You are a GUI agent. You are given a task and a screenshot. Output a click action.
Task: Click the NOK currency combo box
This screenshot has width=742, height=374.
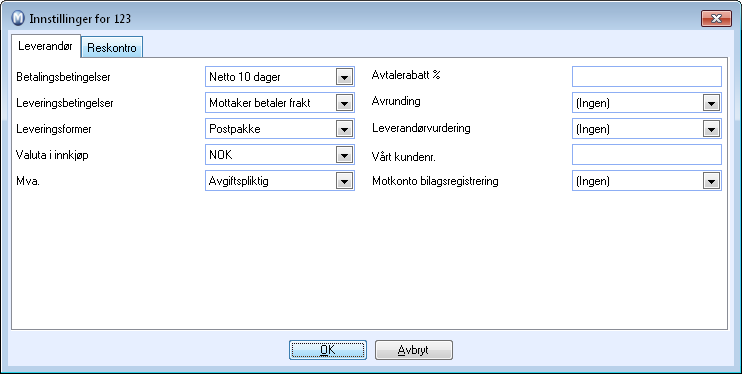pyautogui.click(x=280, y=155)
